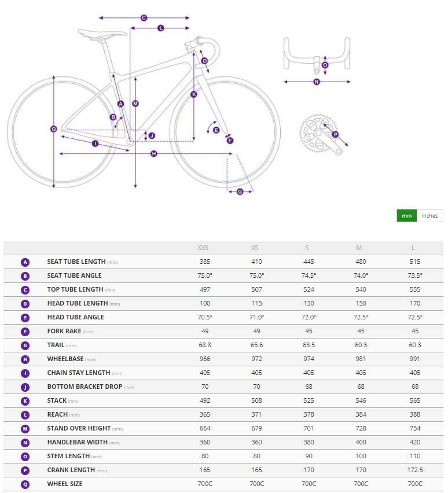Select the L size column header
Image resolution: width=448 pixels, height=493 pixels.
(413, 248)
